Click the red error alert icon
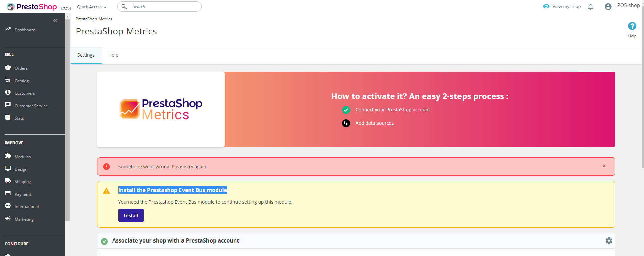This screenshot has width=644, height=256. pyautogui.click(x=106, y=167)
